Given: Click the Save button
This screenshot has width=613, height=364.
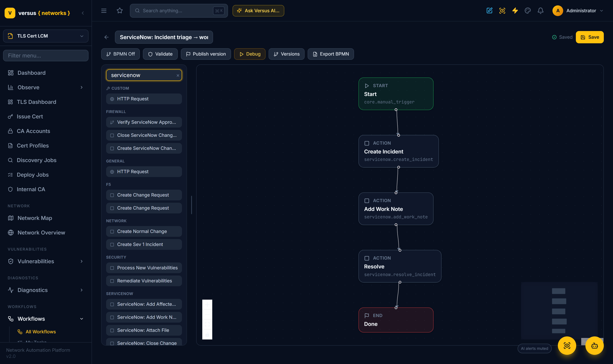Looking at the screenshot, I should [589, 37].
